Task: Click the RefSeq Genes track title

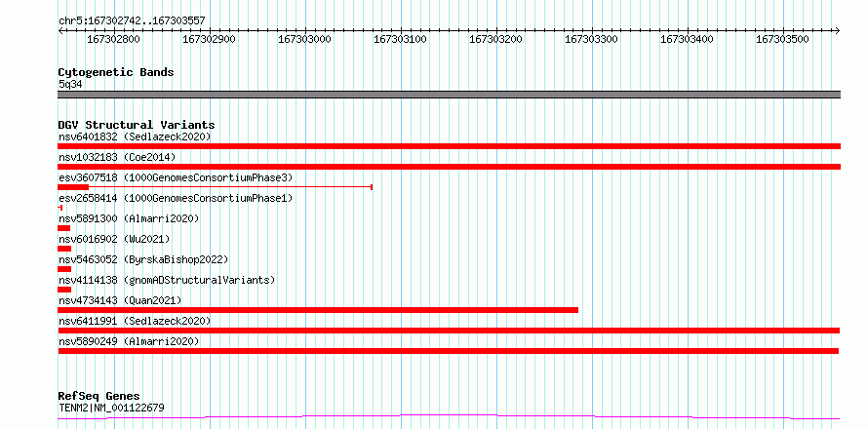Action: point(99,397)
